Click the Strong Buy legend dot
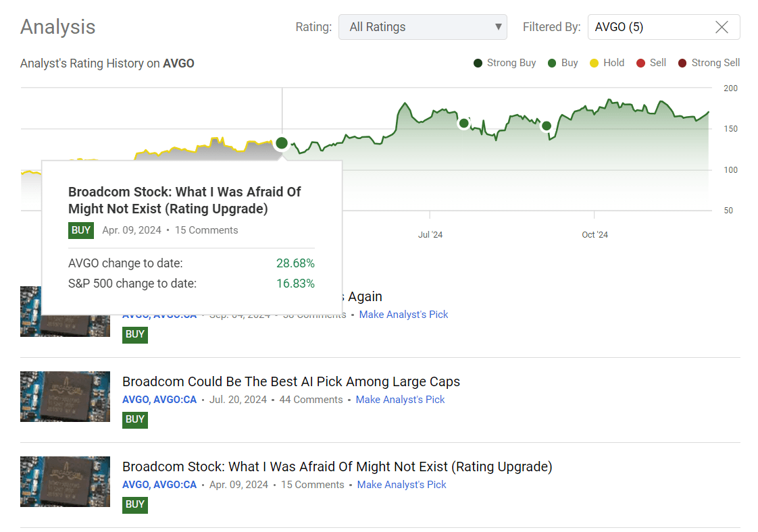This screenshot has height=532, width=758. pyautogui.click(x=477, y=62)
